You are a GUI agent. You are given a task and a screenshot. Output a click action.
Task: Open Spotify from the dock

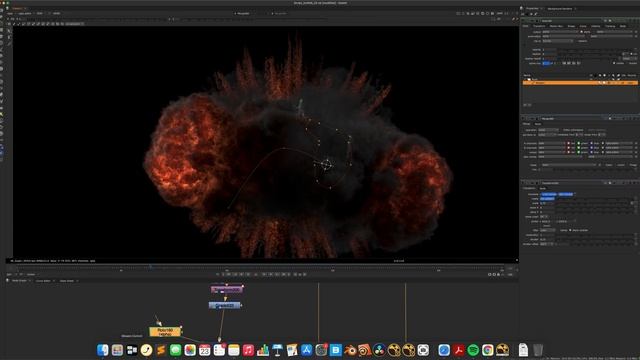(x=473, y=350)
